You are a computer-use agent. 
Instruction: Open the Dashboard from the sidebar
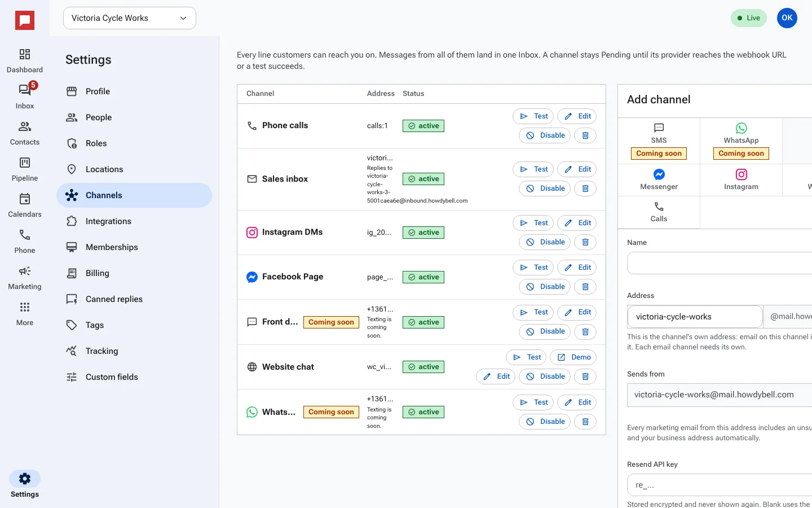coord(25,61)
